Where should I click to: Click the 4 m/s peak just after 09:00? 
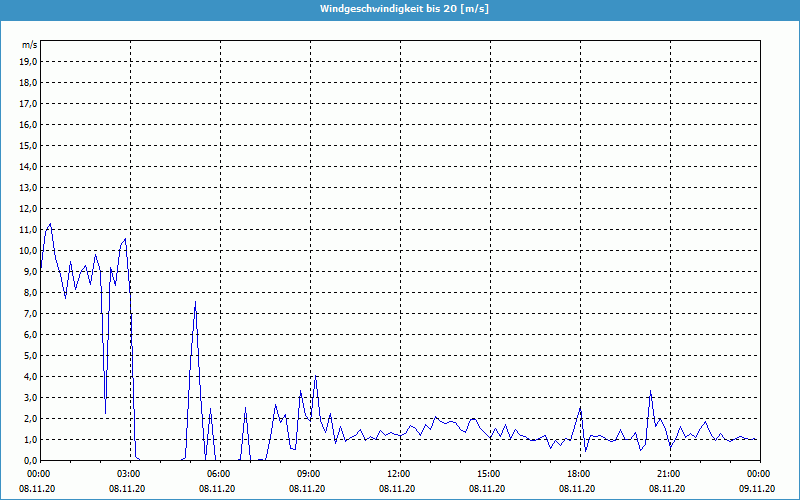point(315,377)
